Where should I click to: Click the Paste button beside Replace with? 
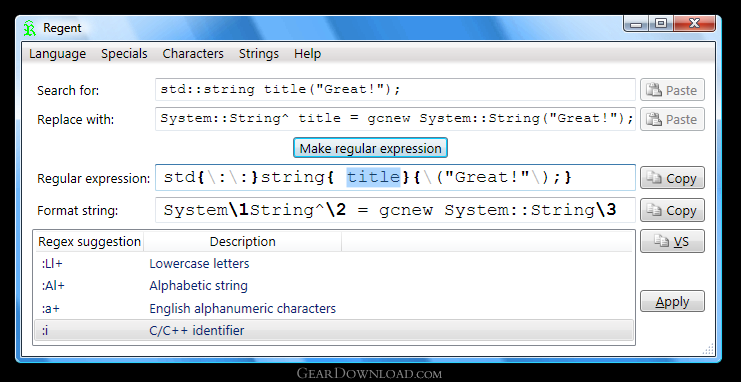[672, 119]
